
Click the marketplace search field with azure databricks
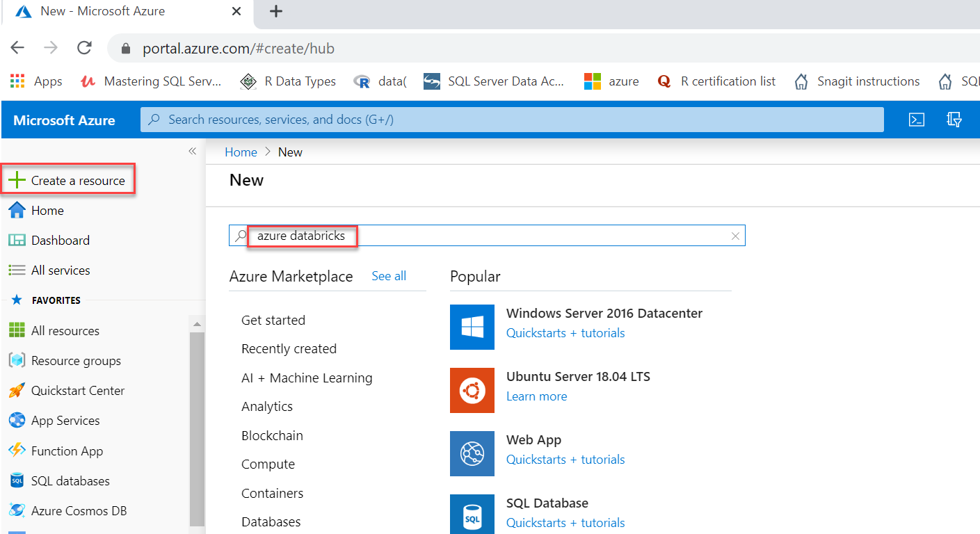(487, 236)
